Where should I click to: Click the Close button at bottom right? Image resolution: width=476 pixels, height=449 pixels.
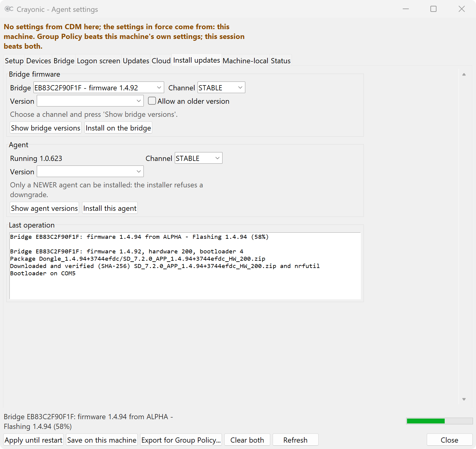coord(450,440)
